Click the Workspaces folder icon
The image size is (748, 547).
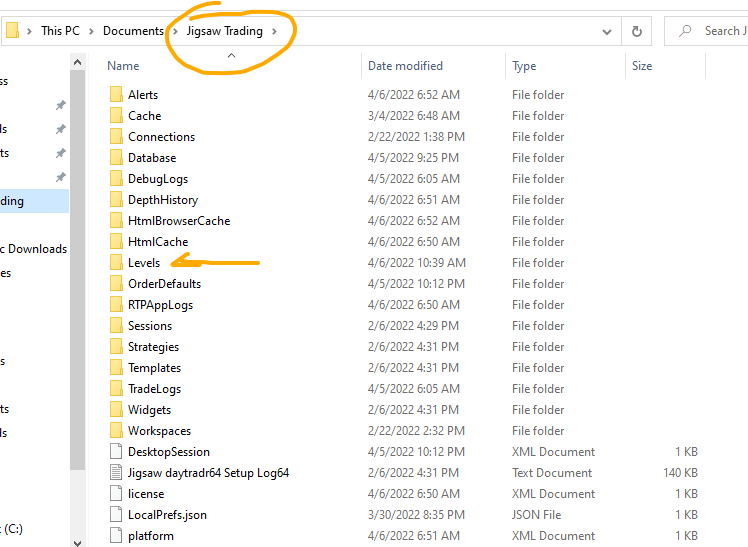pyautogui.click(x=116, y=430)
